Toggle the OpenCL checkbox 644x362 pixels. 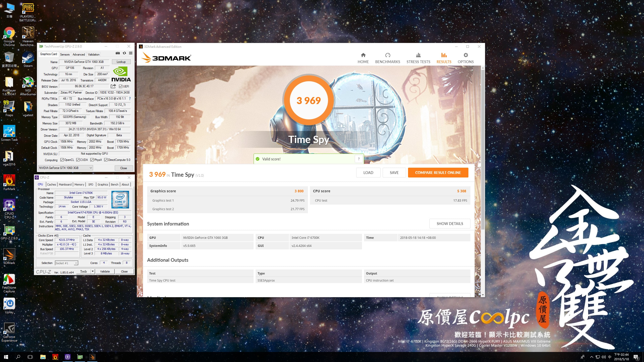pos(62,160)
